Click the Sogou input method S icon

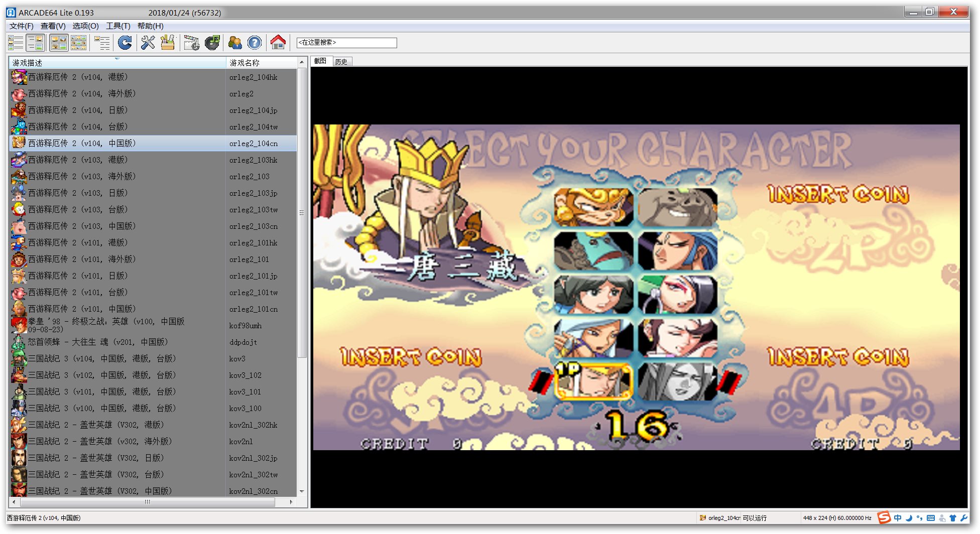pos(884,517)
